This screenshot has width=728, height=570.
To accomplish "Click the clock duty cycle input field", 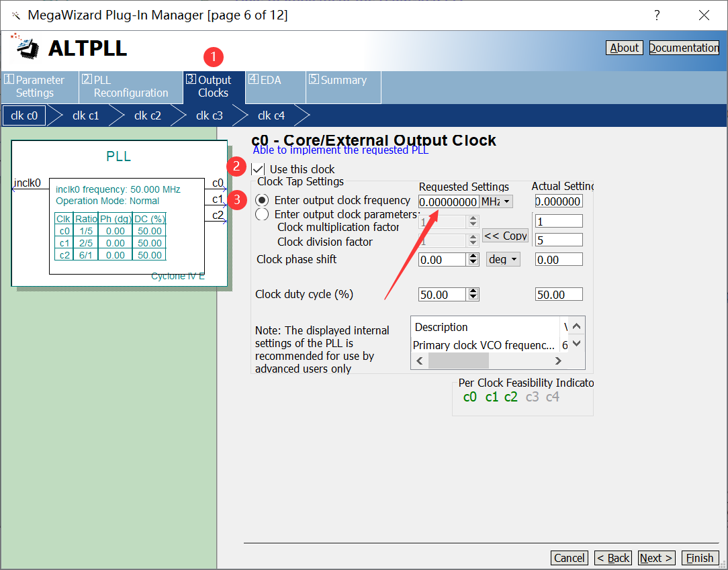I will point(442,294).
